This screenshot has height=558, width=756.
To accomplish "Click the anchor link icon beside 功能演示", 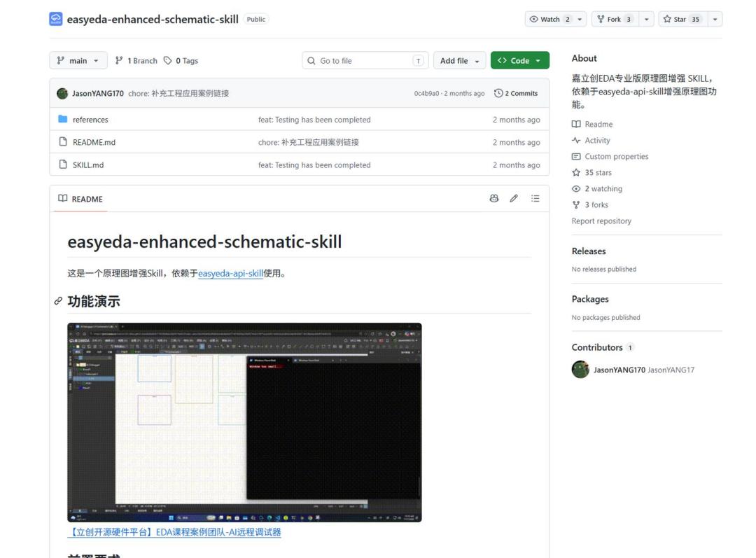I will point(58,301).
